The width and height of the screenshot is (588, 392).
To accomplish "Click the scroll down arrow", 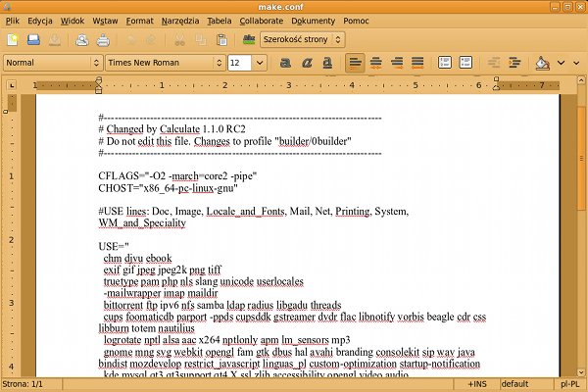I will point(581,372).
